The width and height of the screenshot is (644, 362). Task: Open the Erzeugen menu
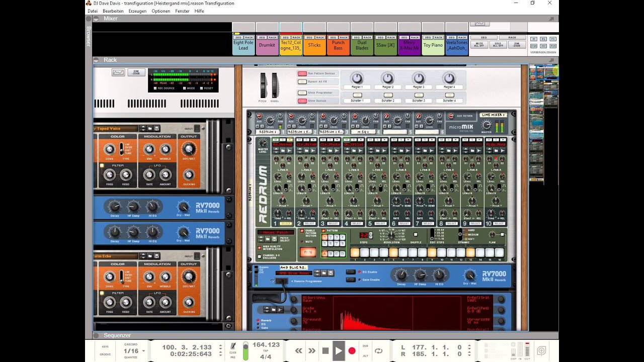[x=137, y=11]
